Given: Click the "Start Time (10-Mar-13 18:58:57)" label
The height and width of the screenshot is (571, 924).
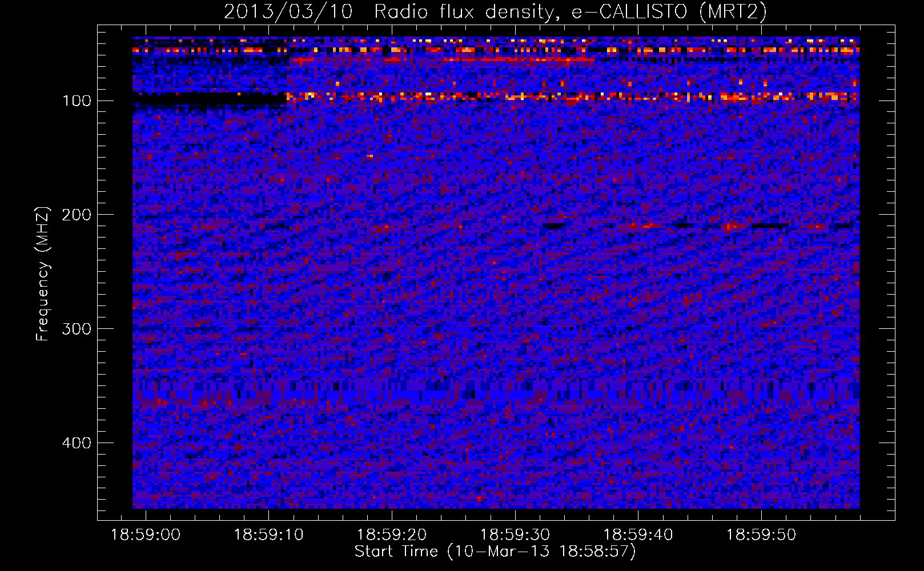Looking at the screenshot, I should coord(495,552).
